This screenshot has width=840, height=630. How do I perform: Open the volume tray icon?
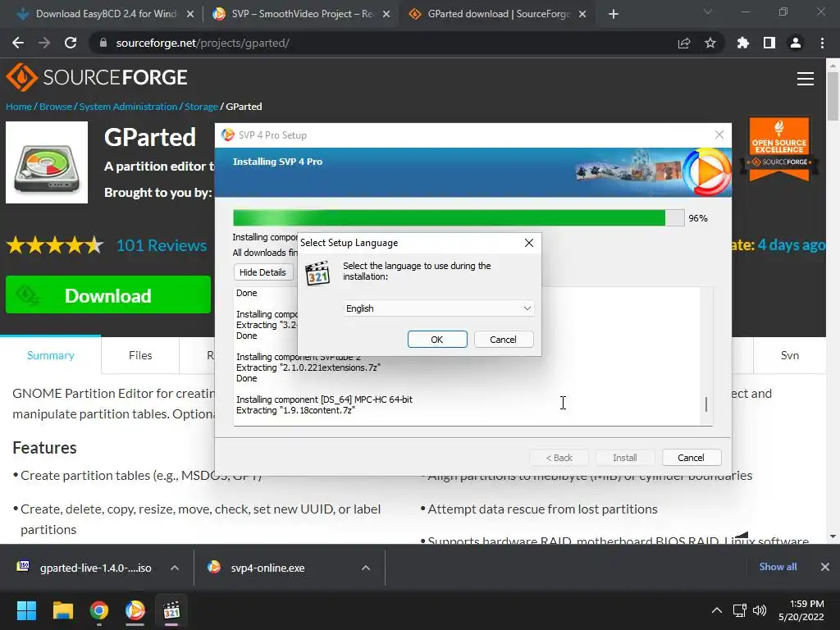[x=759, y=610]
